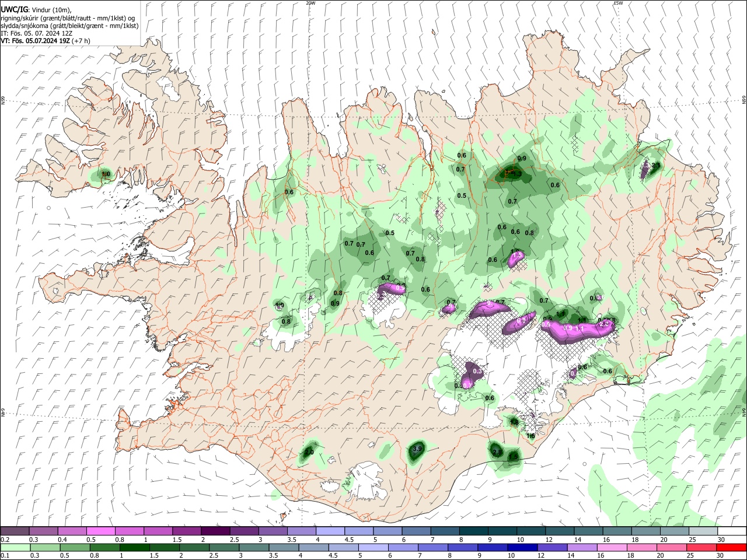Click the dark teal 9–10 swatch in upper legend
747x560 pixels.
point(502,531)
